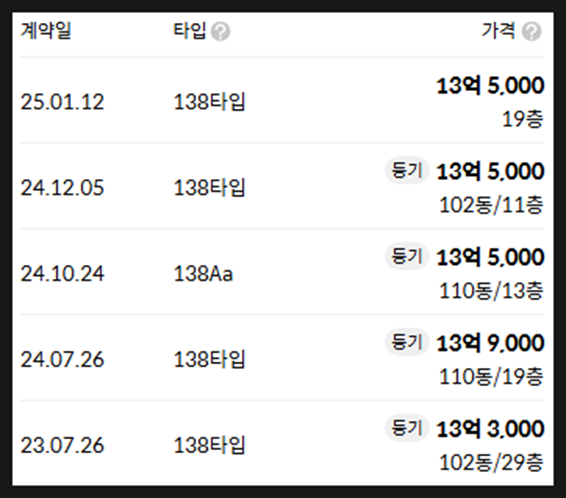566x498 pixels.
Task: Click the 가격 column header label
Action: [x=499, y=31]
